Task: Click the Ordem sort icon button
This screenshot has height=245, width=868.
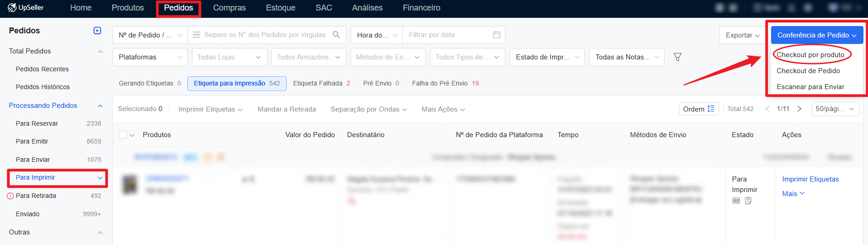Action: [x=698, y=109]
